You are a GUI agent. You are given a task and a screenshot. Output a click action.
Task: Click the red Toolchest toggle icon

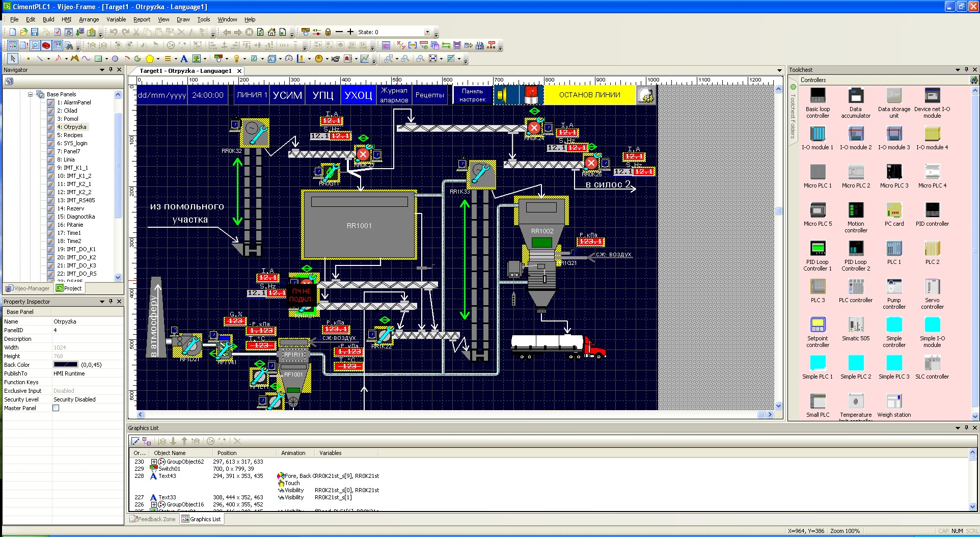tap(46, 45)
